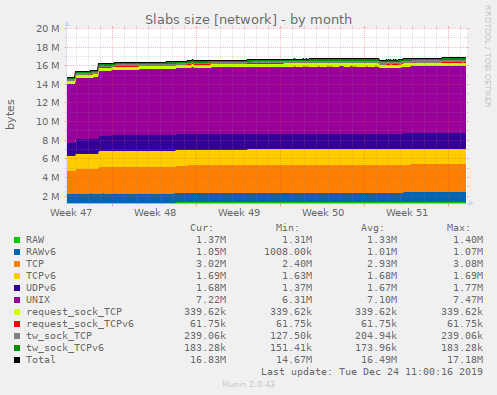Image resolution: width=497 pixels, height=395 pixels.
Task: Click the 'Total' legend label
Action: (x=41, y=360)
